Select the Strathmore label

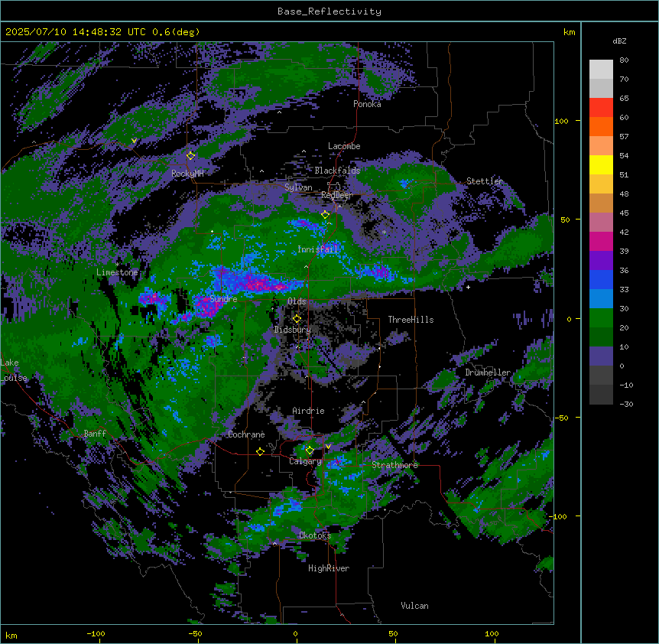(x=394, y=465)
